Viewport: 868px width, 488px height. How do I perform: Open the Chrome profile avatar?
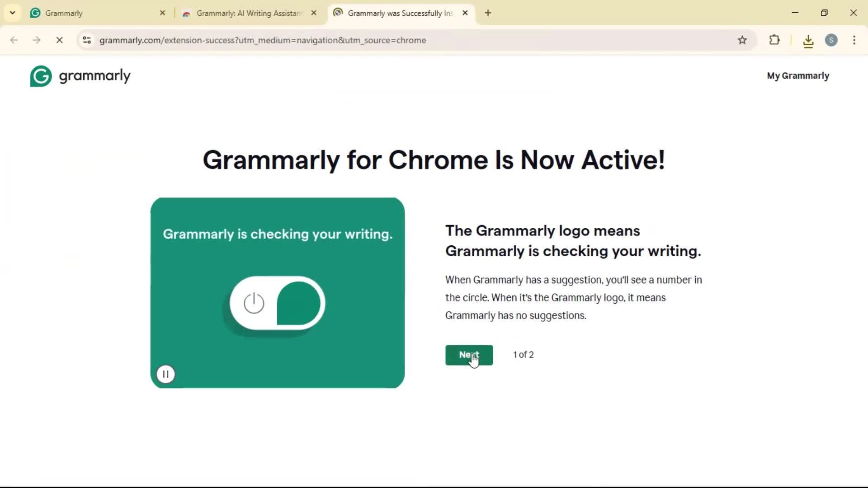point(831,40)
